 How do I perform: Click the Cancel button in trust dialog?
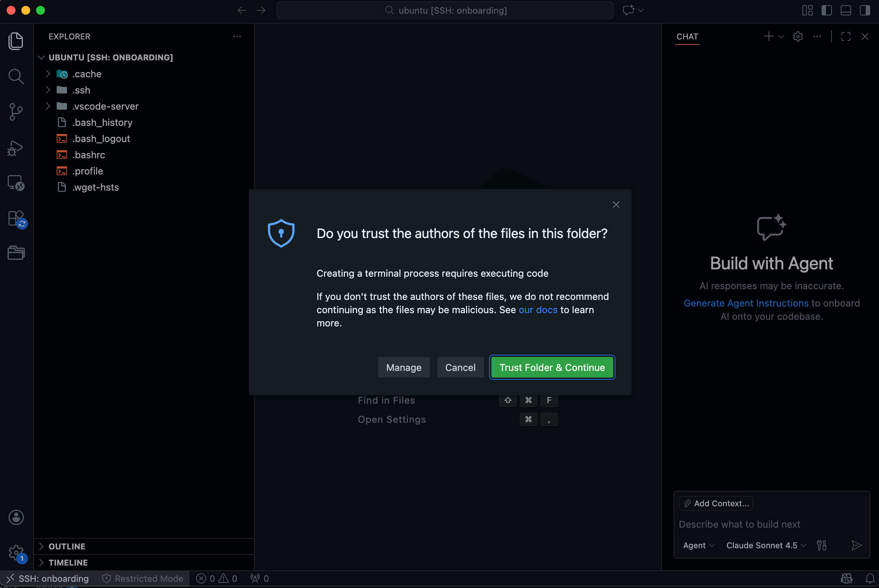[x=460, y=367]
